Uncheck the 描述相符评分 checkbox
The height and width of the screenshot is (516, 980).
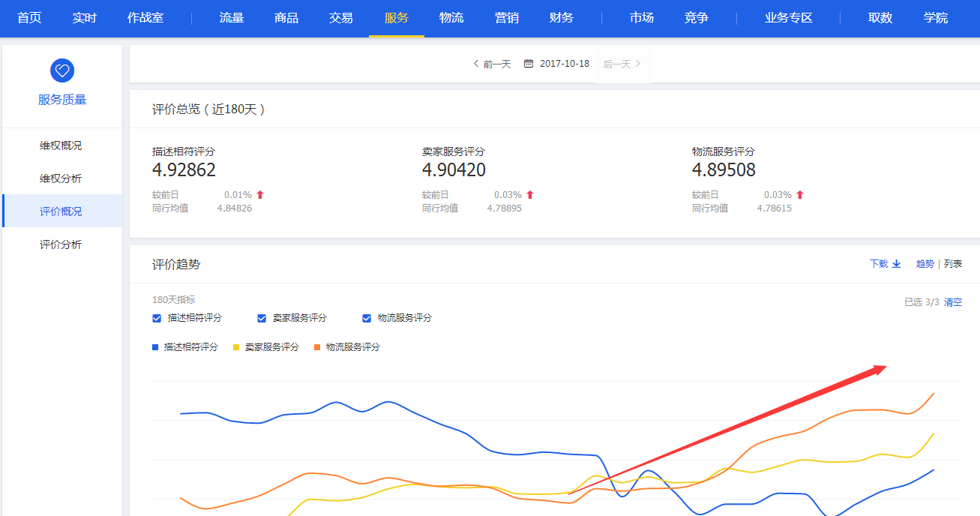tap(157, 318)
